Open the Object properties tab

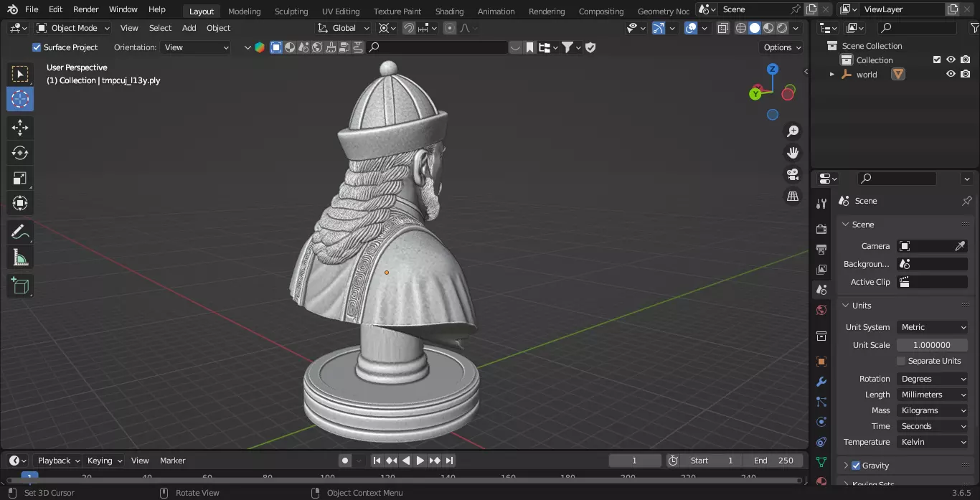821,362
